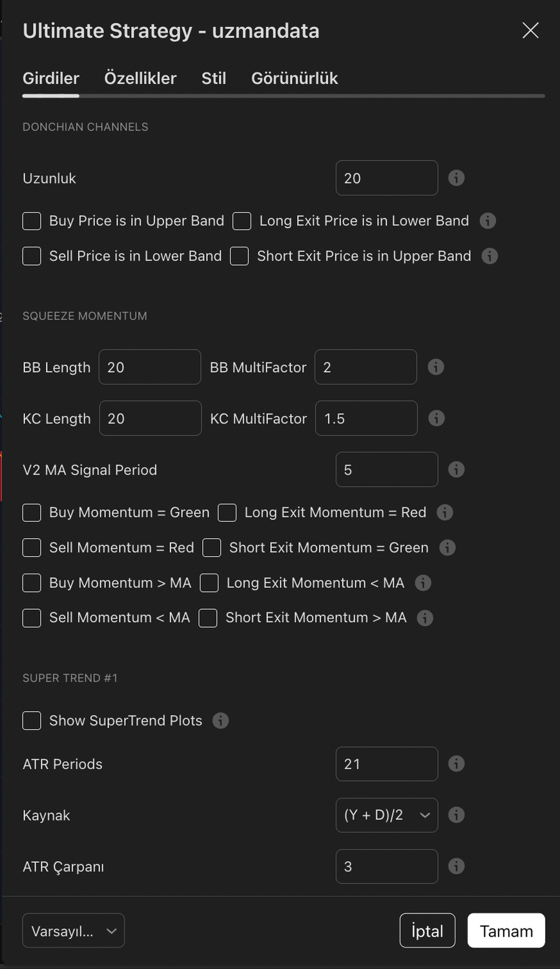Click the KC Length input field
560x969 pixels.
[x=150, y=418]
